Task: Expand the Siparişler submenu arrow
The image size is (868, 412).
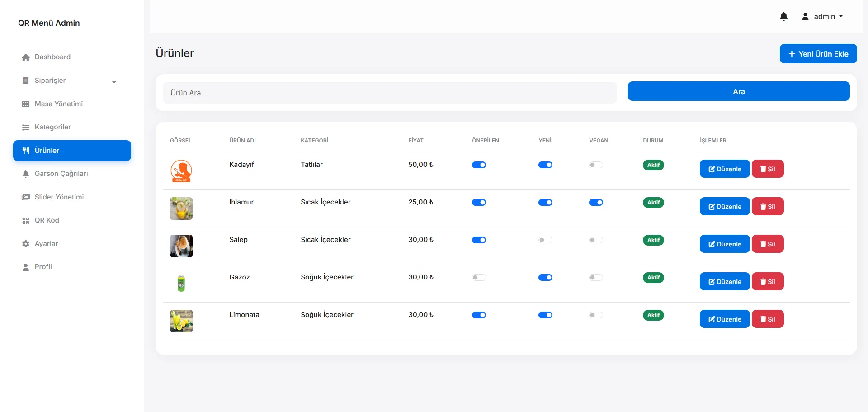Action: [114, 81]
